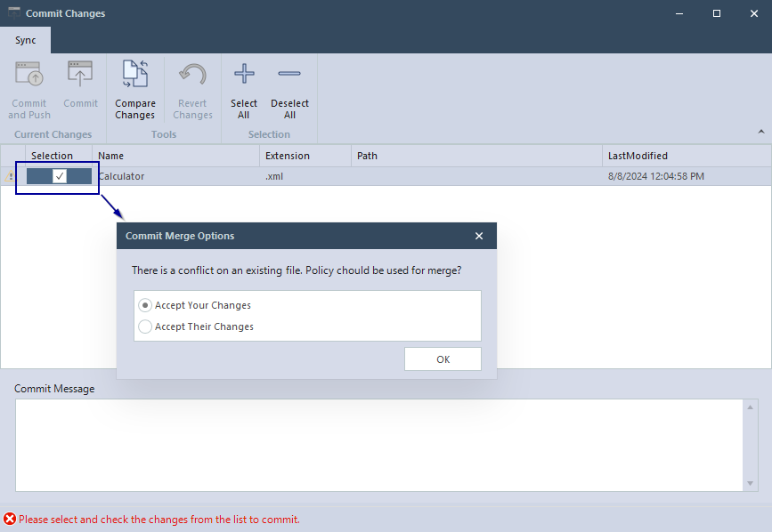772x532 pixels.
Task: Click the commit message scrollbar down arrow
Action: coord(750,483)
